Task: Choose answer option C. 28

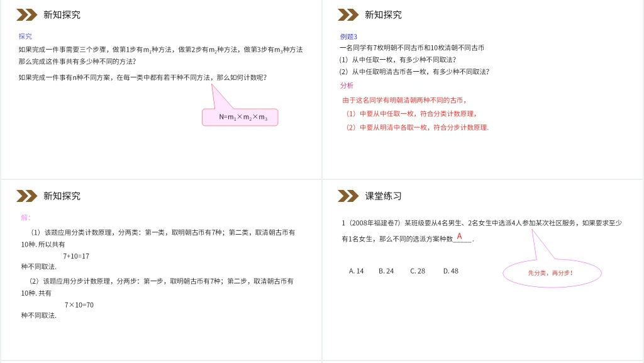Action: tap(418, 271)
